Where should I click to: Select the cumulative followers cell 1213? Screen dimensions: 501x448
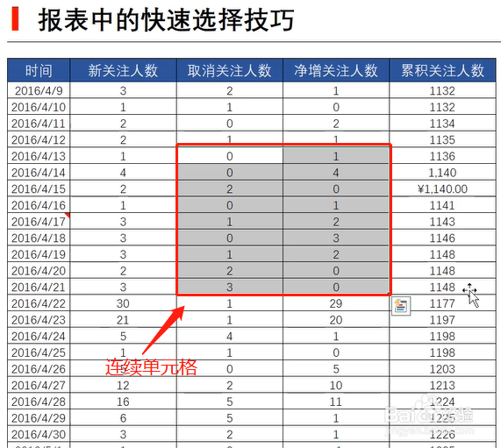click(x=442, y=385)
